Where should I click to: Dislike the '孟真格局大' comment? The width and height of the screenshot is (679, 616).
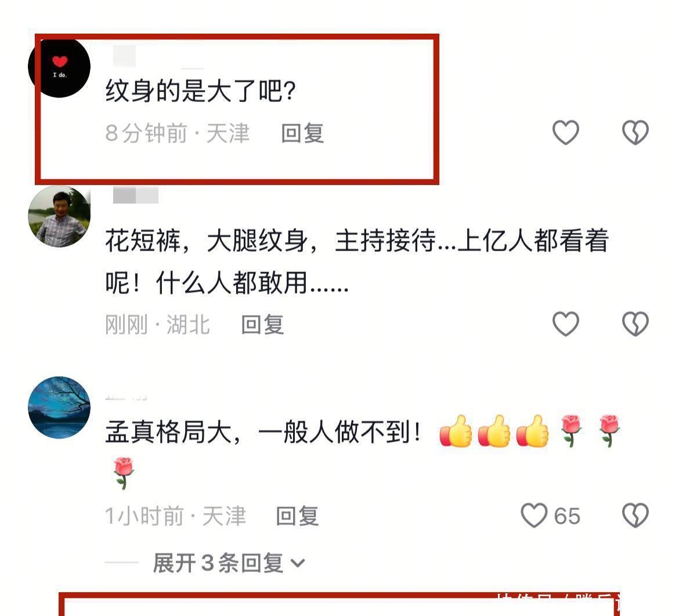(635, 515)
